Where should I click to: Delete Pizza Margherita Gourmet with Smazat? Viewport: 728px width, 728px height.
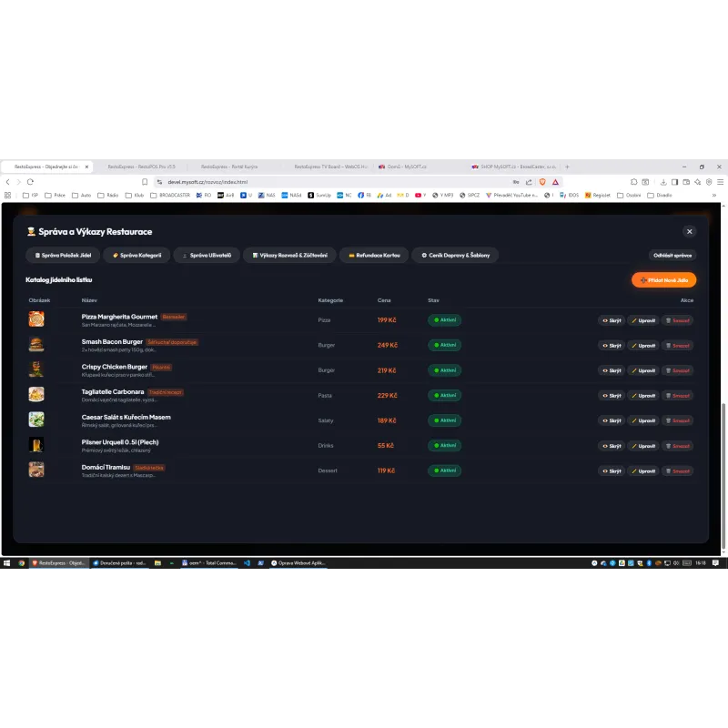tap(677, 320)
